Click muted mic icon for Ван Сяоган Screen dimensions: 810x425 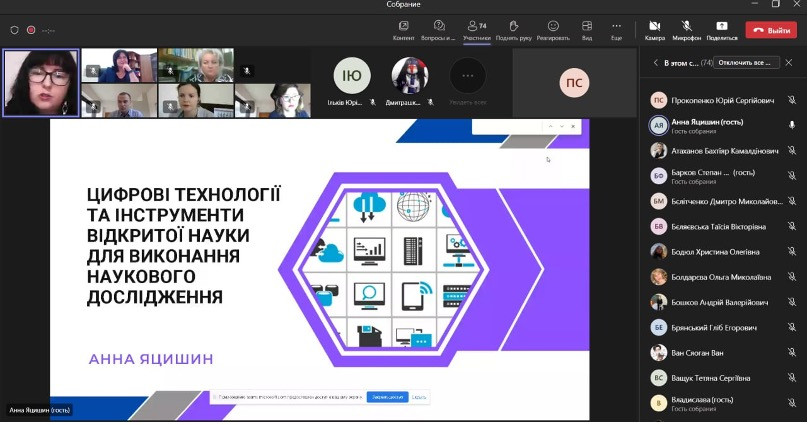point(791,353)
